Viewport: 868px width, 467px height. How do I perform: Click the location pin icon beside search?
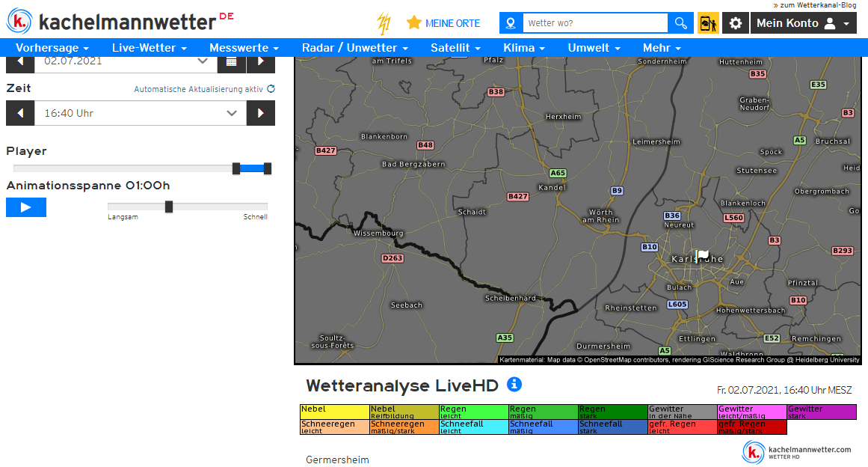pos(511,23)
